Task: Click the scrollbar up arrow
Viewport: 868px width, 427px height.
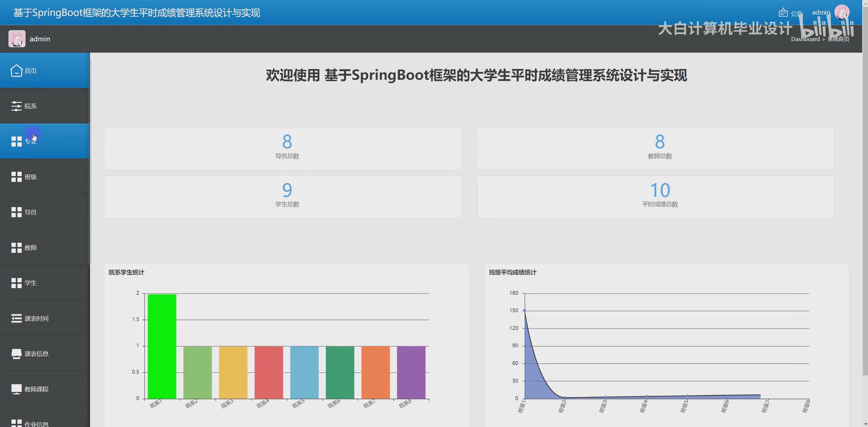Action: tap(864, 3)
